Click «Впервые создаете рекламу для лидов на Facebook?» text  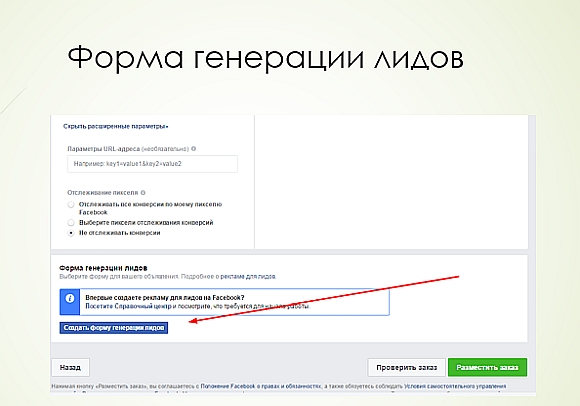(x=165, y=298)
